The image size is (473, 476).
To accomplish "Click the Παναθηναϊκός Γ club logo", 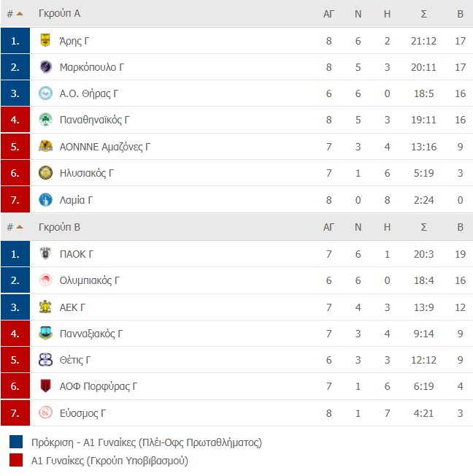I will (45, 120).
